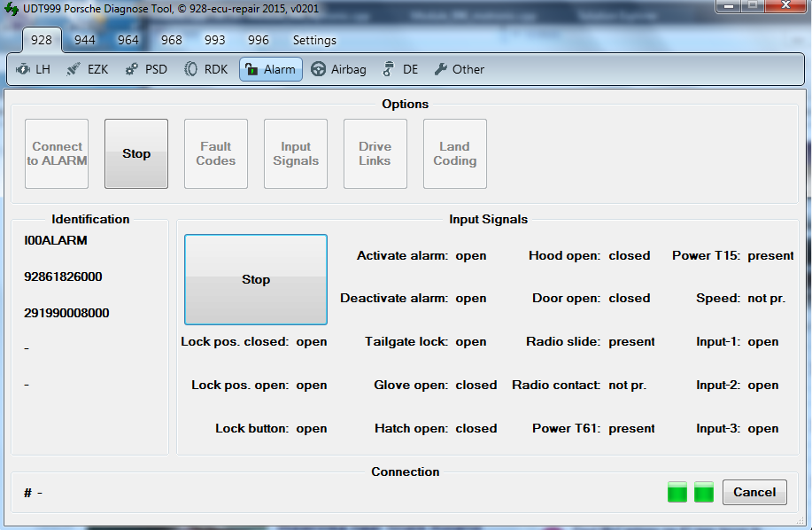Open the Land Coding option
This screenshot has height=530, width=812.
455,153
